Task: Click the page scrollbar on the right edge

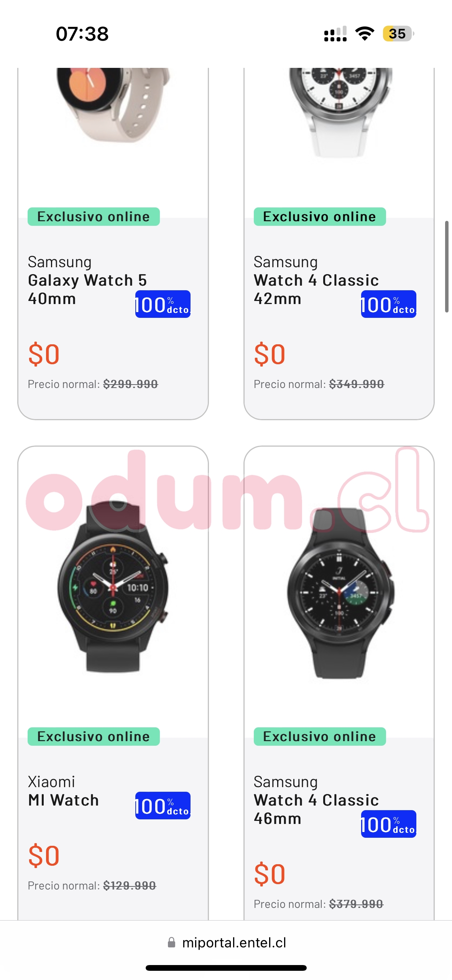Action: coord(447,266)
